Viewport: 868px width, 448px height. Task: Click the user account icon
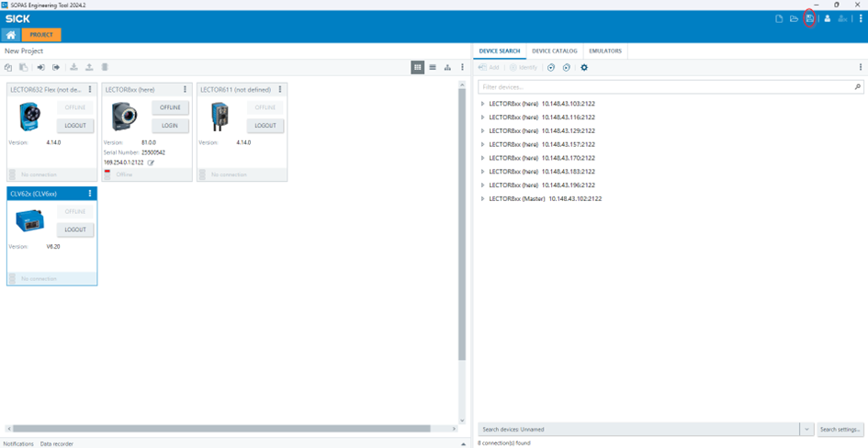point(828,18)
